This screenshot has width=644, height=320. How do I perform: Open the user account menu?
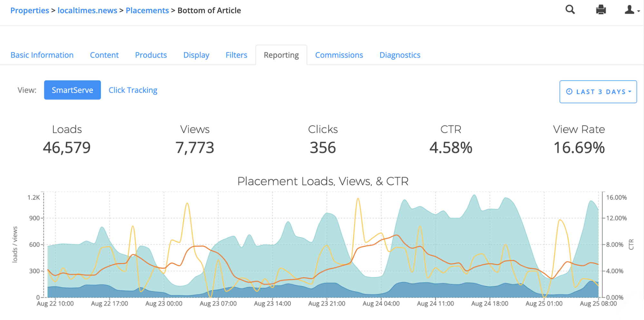(631, 10)
